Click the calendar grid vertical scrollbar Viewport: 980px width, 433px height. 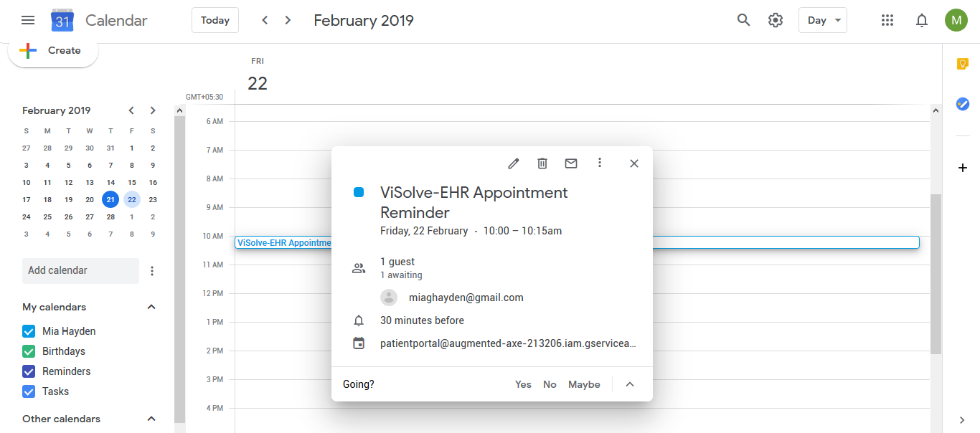[x=936, y=272]
